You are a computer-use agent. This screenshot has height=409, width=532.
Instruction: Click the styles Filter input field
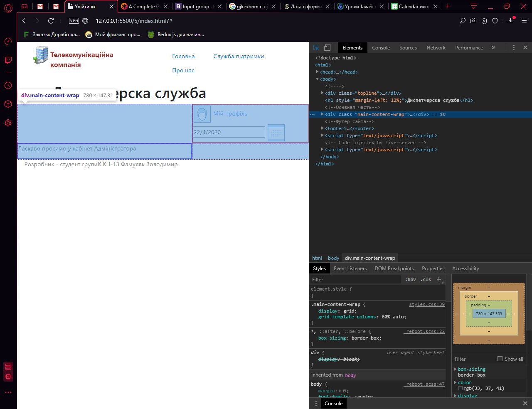click(356, 280)
